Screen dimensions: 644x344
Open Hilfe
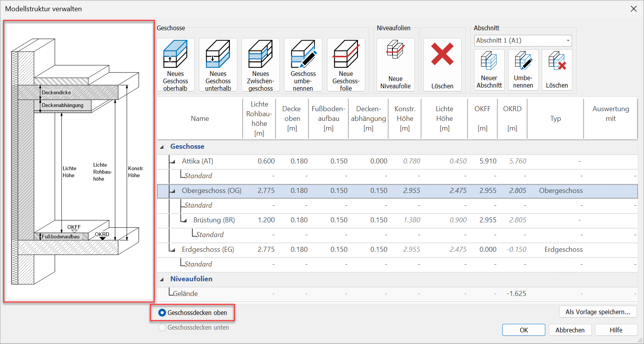point(616,330)
